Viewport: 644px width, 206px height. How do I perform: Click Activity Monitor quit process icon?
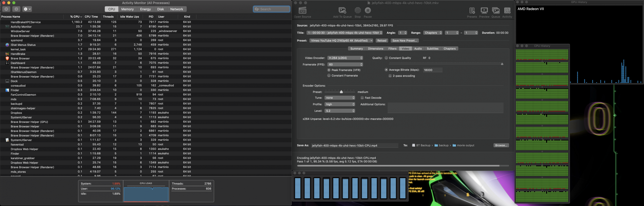click(x=6, y=9)
